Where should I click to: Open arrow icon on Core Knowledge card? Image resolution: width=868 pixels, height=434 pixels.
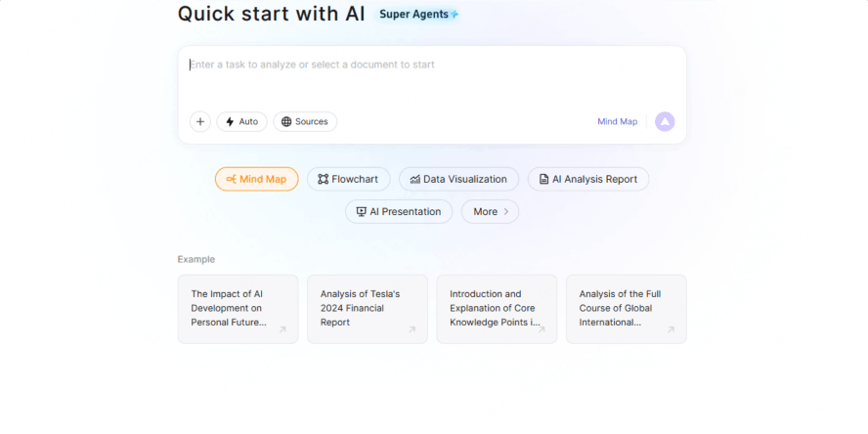542,329
